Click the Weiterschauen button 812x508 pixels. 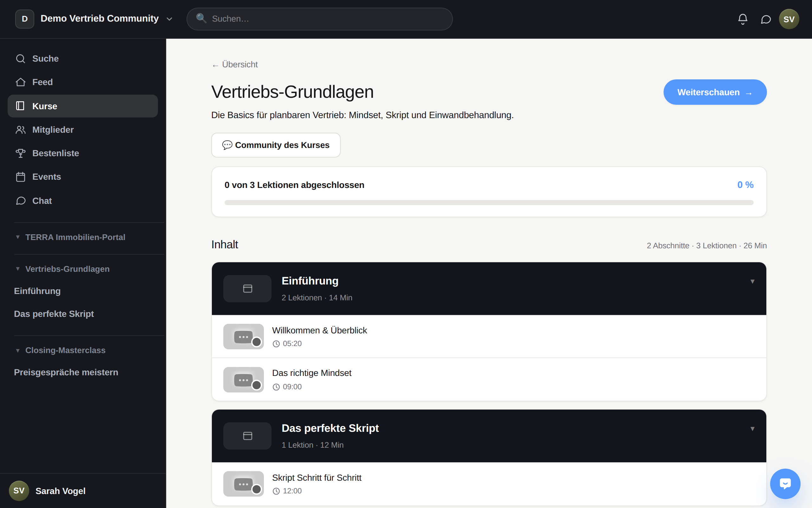coord(715,92)
